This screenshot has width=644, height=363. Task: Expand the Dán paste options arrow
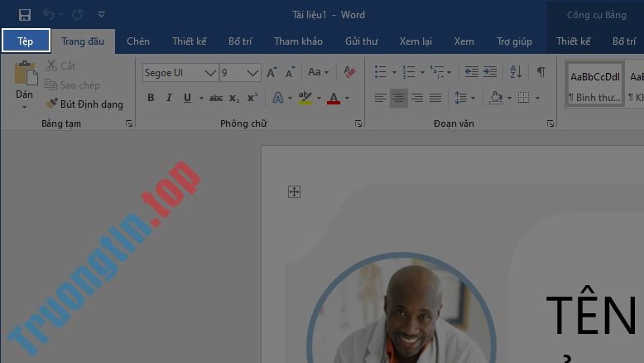[24, 107]
